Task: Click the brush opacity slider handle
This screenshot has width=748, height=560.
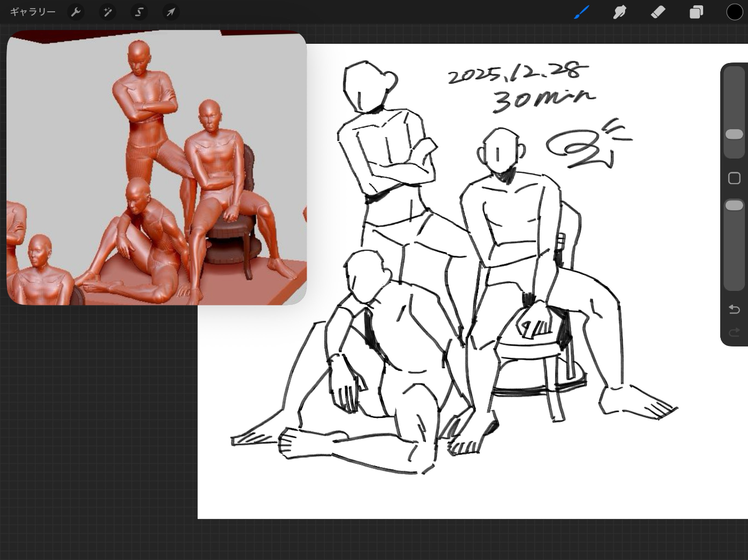Action: pyautogui.click(x=734, y=206)
